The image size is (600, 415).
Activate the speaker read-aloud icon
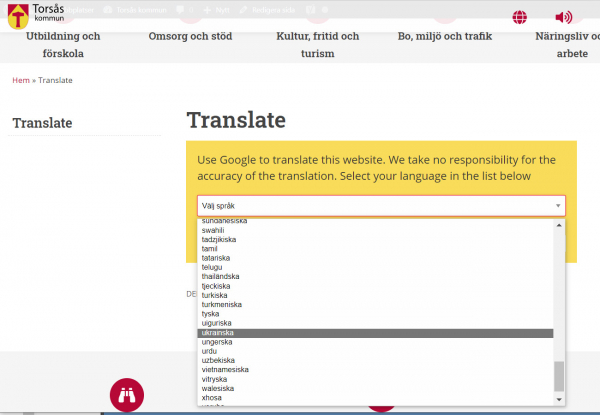pos(564,17)
